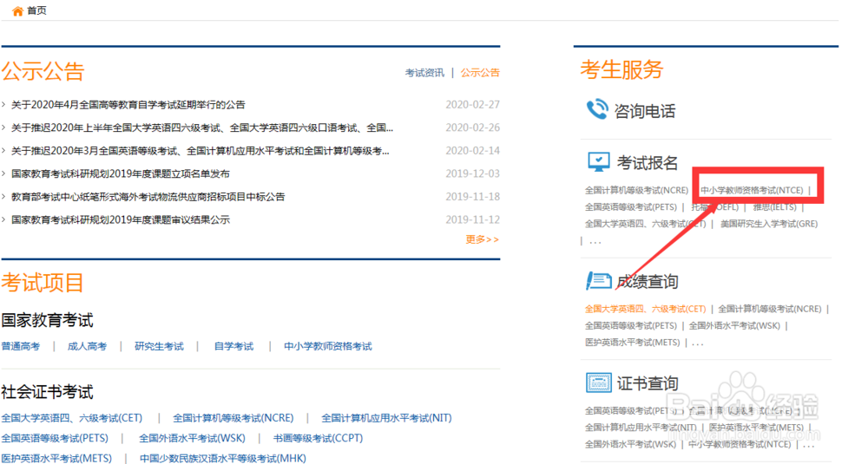Screen dimensions: 868x464
Task: Open the 成人高考 link
Action: point(87,346)
